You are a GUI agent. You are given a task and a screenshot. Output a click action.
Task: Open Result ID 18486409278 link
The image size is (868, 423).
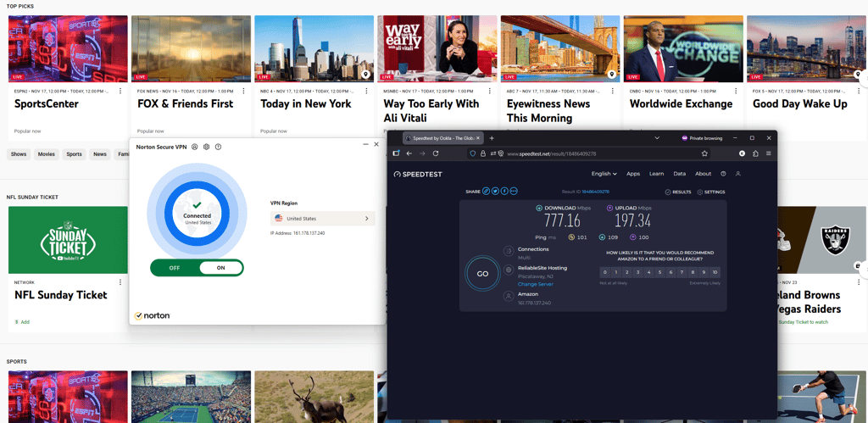click(x=595, y=192)
